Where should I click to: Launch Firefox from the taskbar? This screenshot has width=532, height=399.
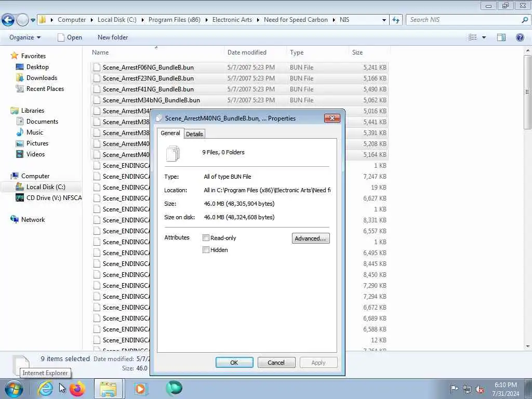[x=77, y=389]
